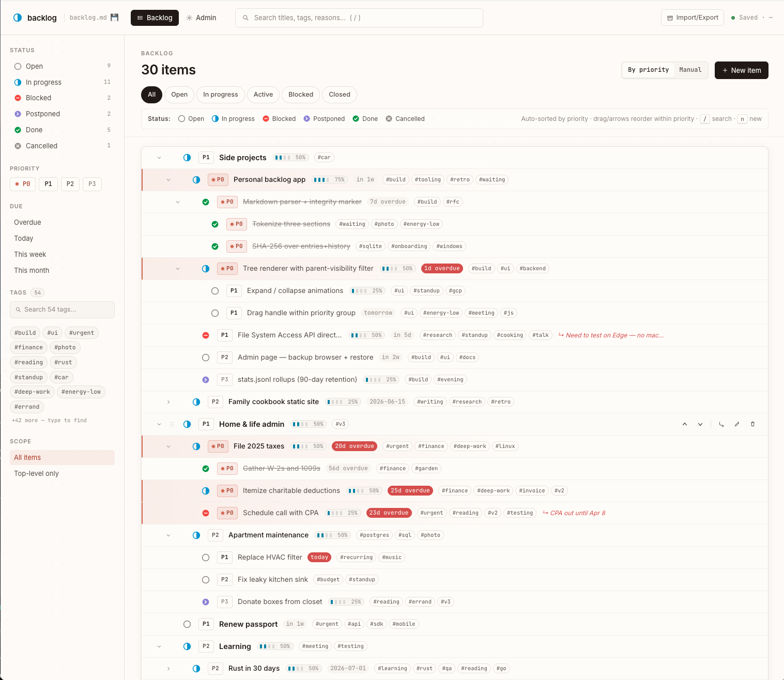This screenshot has height=680, width=784.
Task: Move Home & life admin down with arrow
Action: point(700,424)
